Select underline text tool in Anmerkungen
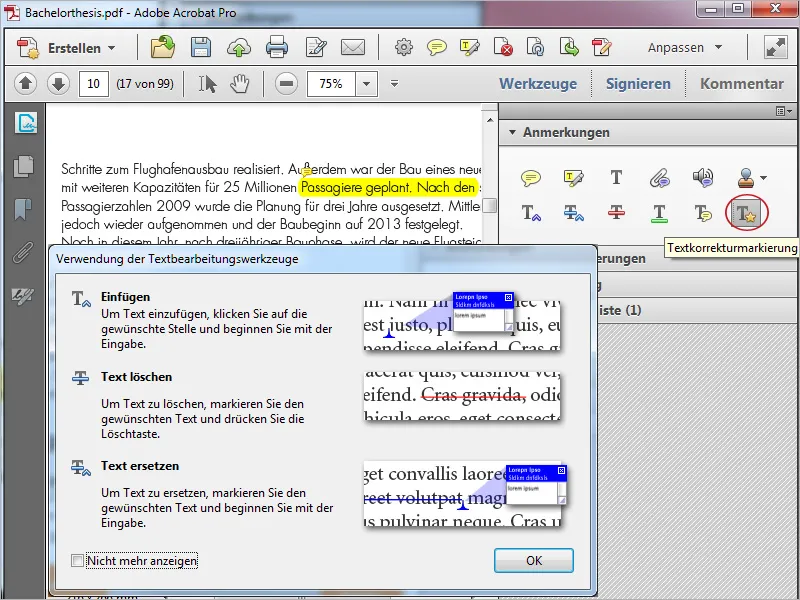This screenshot has height=600, width=800. click(x=660, y=213)
